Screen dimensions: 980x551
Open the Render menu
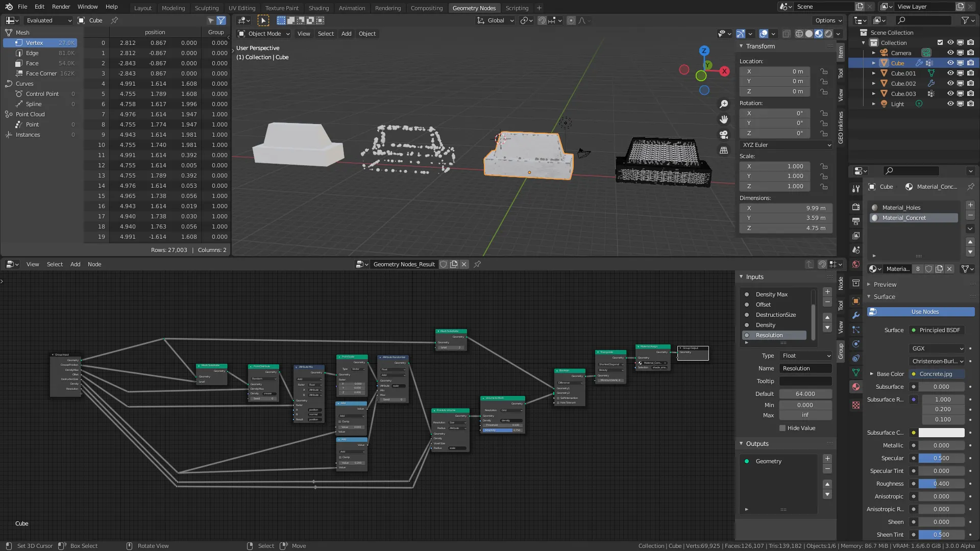click(61, 7)
